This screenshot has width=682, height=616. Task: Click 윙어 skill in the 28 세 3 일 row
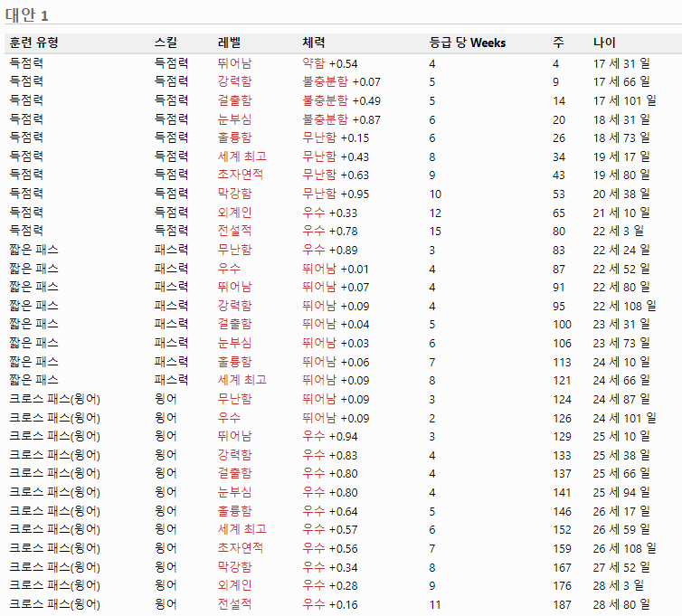[x=166, y=585]
